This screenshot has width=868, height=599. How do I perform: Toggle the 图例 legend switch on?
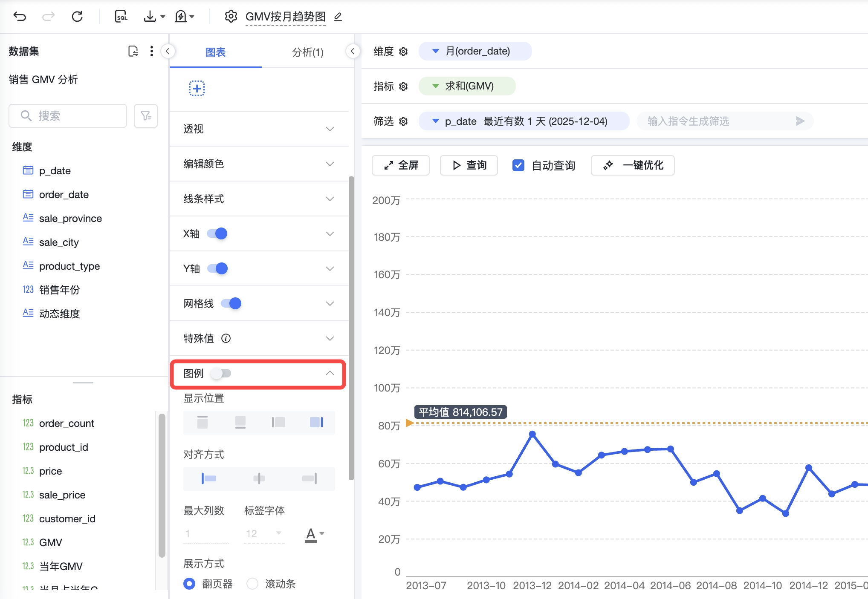click(221, 373)
